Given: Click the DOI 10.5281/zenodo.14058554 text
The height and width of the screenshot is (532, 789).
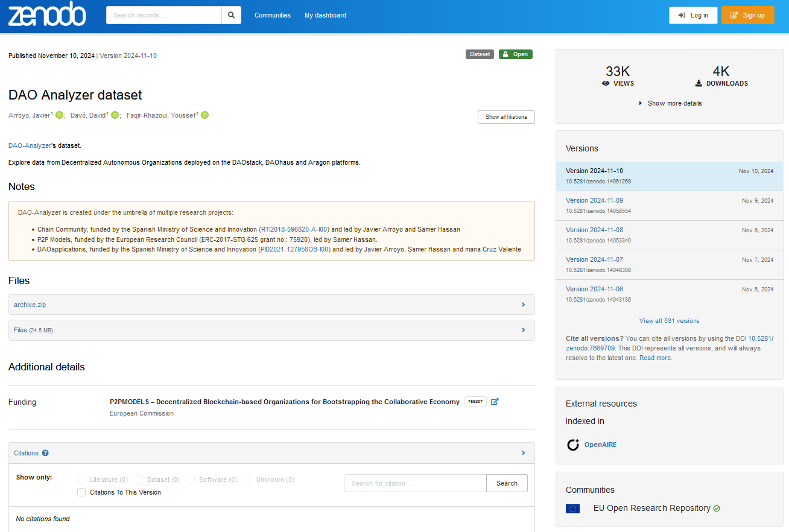Looking at the screenshot, I should click(598, 211).
